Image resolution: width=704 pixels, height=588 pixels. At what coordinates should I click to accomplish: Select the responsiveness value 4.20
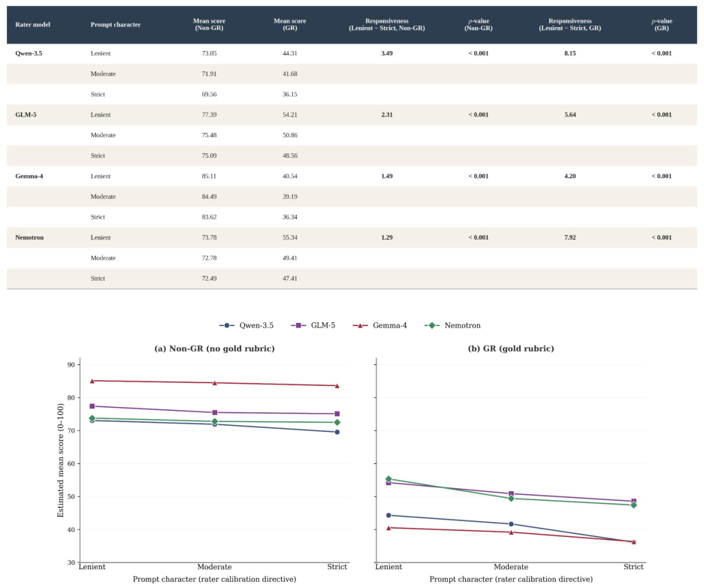pyautogui.click(x=570, y=176)
